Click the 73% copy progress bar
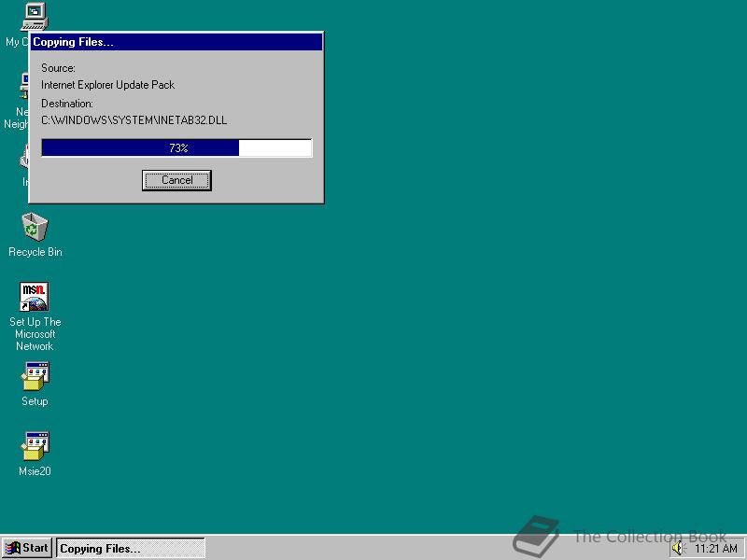The height and width of the screenshot is (560, 747). coord(176,147)
